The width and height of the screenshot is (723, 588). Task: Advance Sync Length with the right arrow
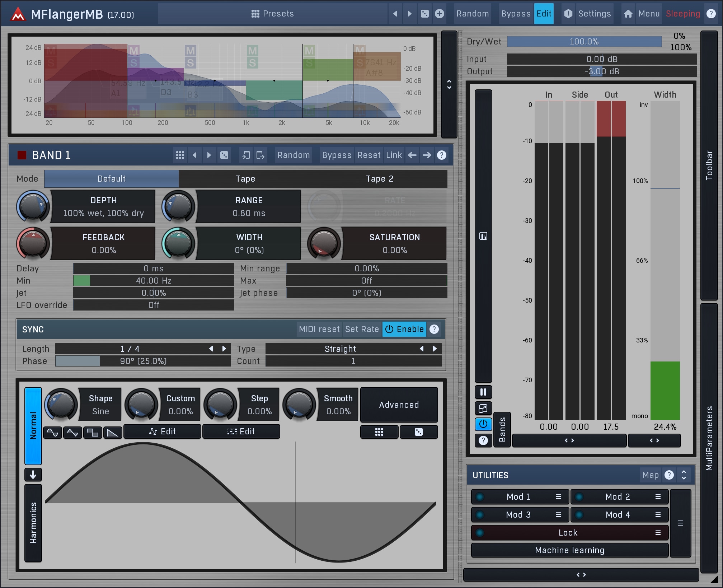click(x=224, y=349)
